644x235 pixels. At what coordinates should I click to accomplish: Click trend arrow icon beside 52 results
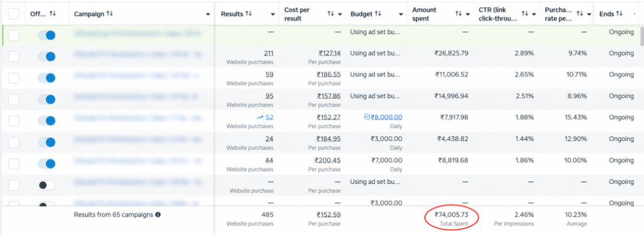[260, 117]
